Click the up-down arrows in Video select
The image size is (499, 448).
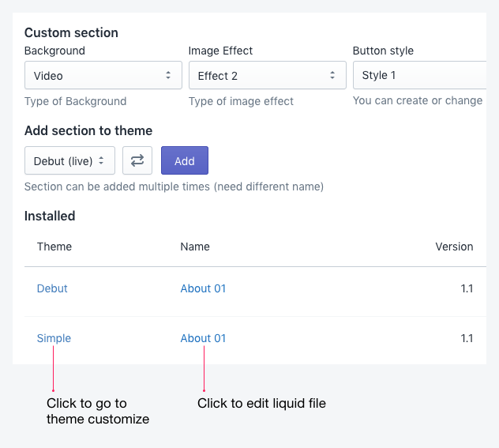click(168, 75)
